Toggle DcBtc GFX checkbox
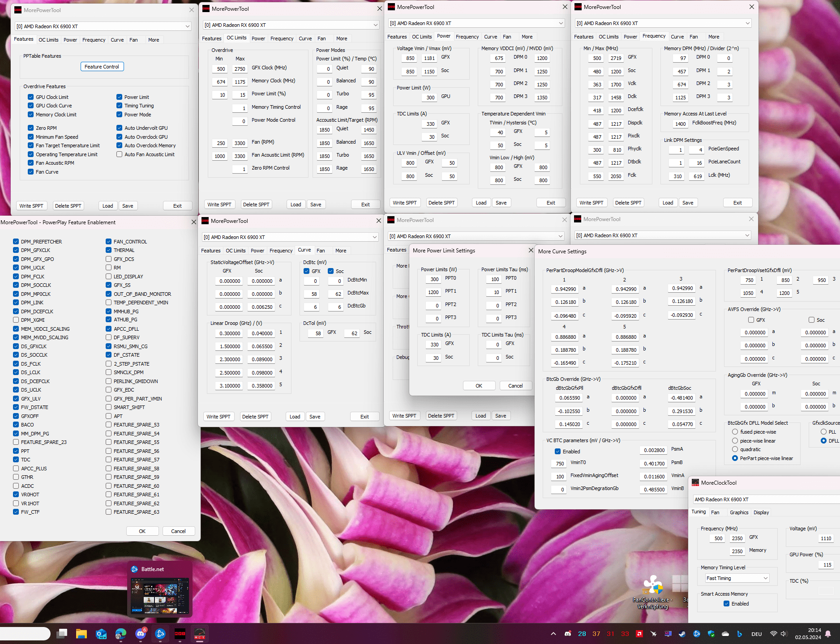 click(x=306, y=271)
